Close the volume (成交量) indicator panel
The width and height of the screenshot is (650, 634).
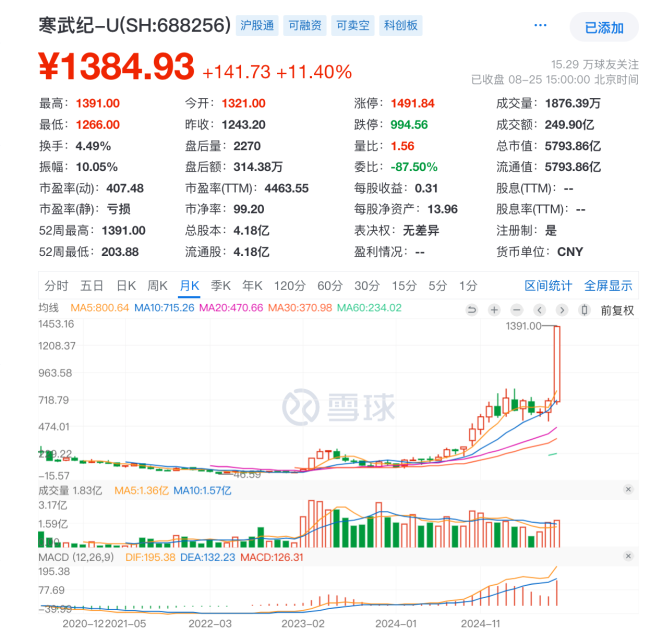[627, 489]
